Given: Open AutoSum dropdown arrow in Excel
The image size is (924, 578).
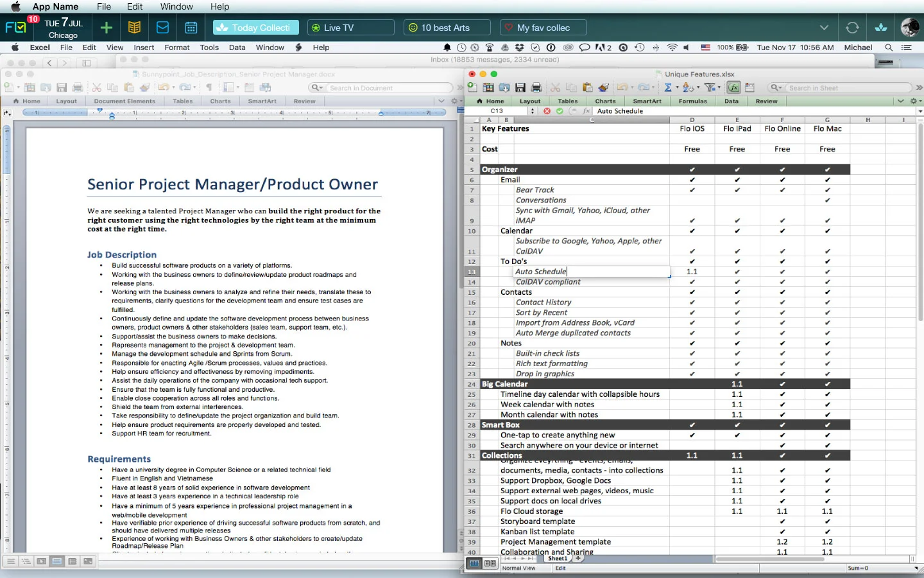Looking at the screenshot, I should 677,87.
